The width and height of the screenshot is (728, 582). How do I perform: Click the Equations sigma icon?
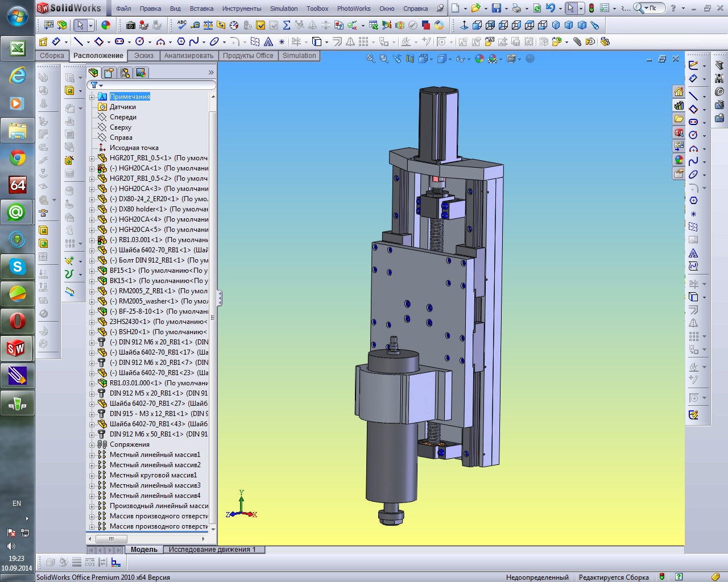(x=287, y=25)
